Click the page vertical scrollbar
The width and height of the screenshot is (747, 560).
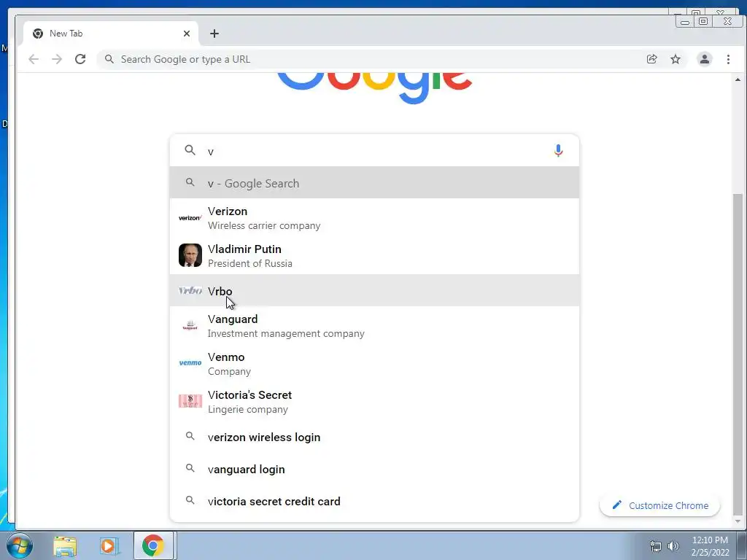(x=738, y=354)
